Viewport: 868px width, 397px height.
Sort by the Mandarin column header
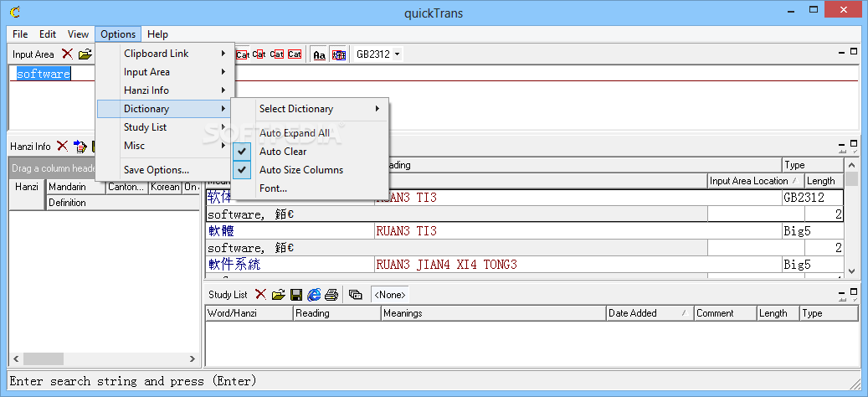click(76, 187)
